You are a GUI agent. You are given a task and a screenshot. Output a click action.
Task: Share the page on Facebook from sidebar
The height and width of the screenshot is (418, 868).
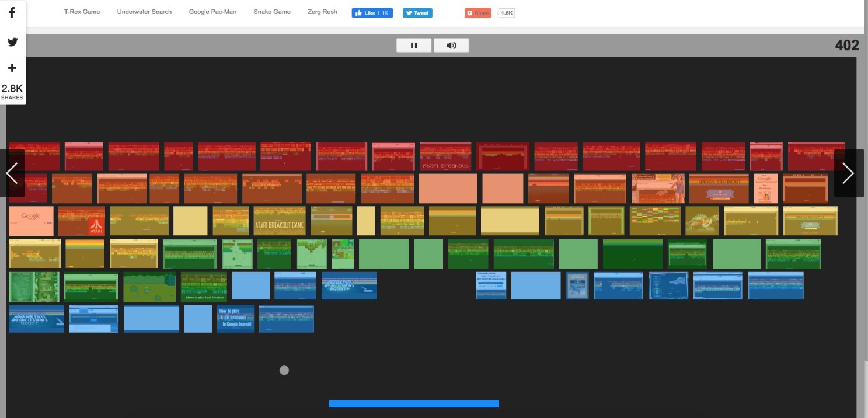(12, 13)
